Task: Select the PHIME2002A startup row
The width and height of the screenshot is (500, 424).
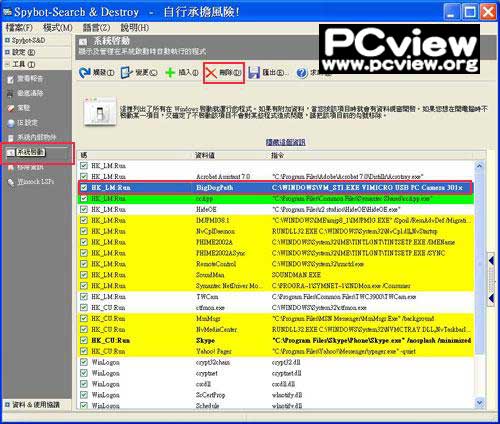Action: pos(276,242)
